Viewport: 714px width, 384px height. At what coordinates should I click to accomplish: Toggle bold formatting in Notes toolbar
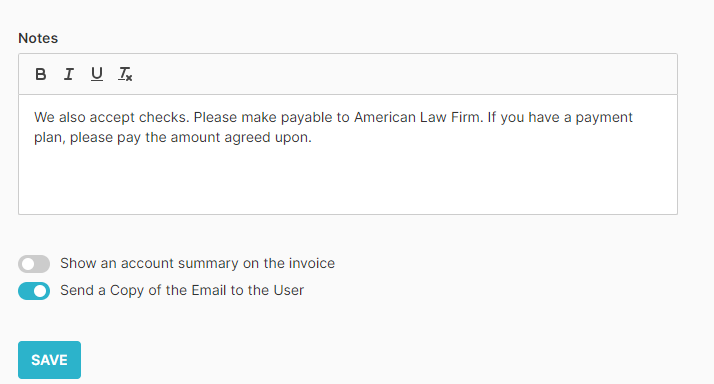(x=41, y=74)
